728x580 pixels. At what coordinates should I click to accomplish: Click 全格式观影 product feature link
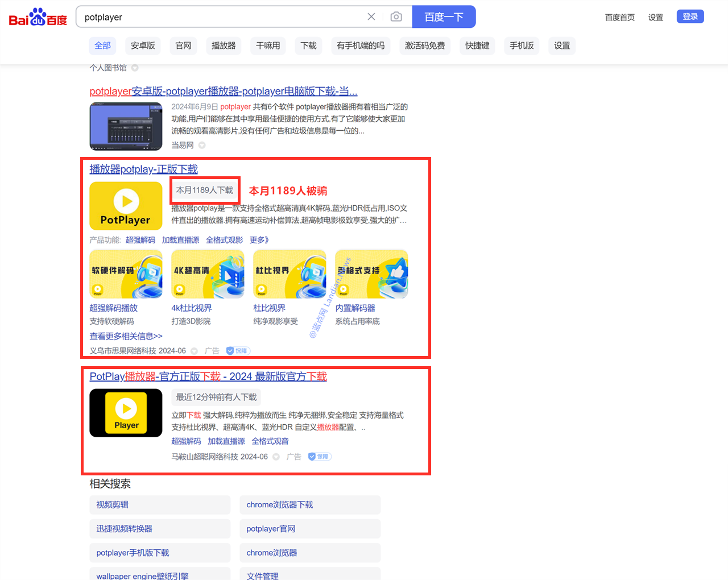[x=224, y=240]
